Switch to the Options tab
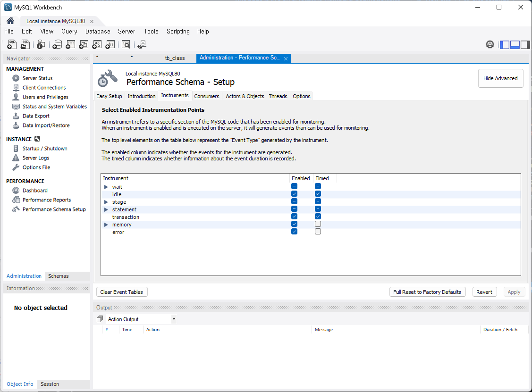This screenshot has height=392, width=532. (x=301, y=96)
